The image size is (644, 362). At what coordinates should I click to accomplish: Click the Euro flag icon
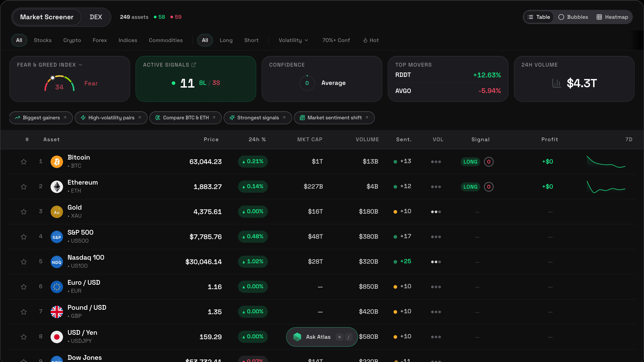[x=57, y=286]
